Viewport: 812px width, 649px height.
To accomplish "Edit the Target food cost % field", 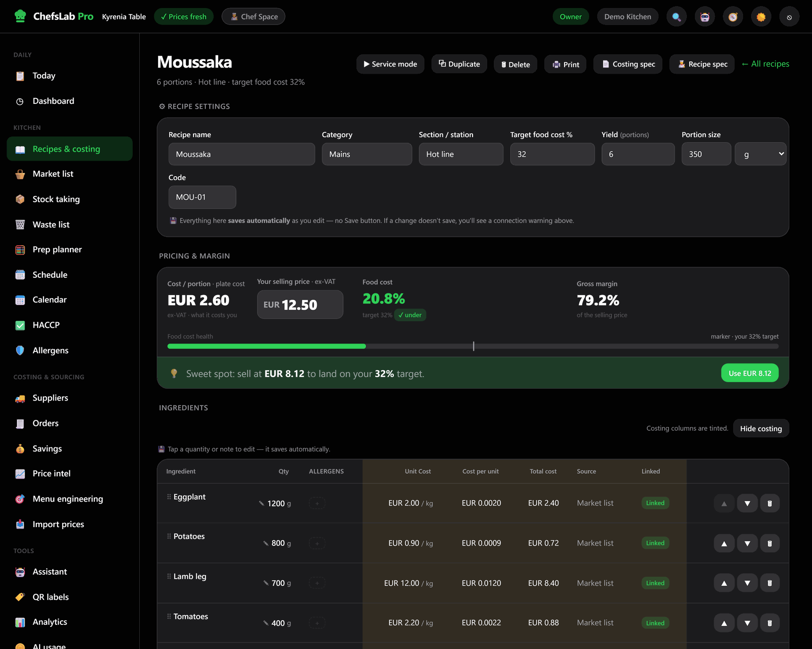I will 552,154.
